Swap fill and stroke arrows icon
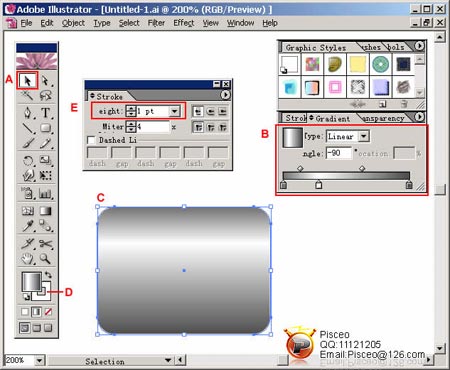Viewport: 450px width, 370px height. pos(49,275)
